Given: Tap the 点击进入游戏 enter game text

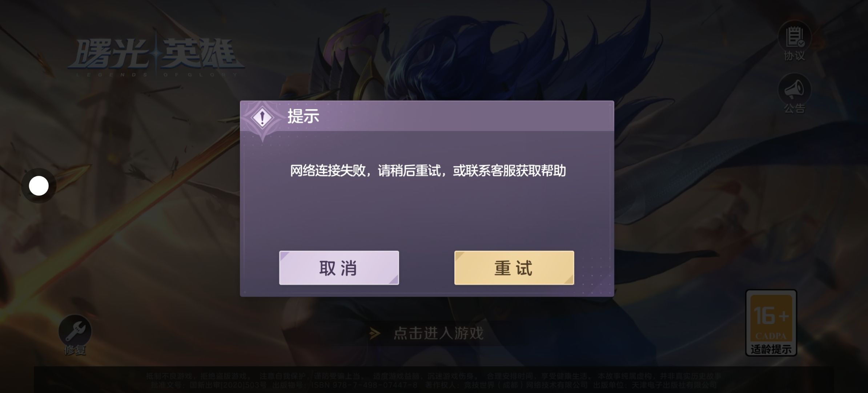Looking at the screenshot, I should tap(439, 333).
